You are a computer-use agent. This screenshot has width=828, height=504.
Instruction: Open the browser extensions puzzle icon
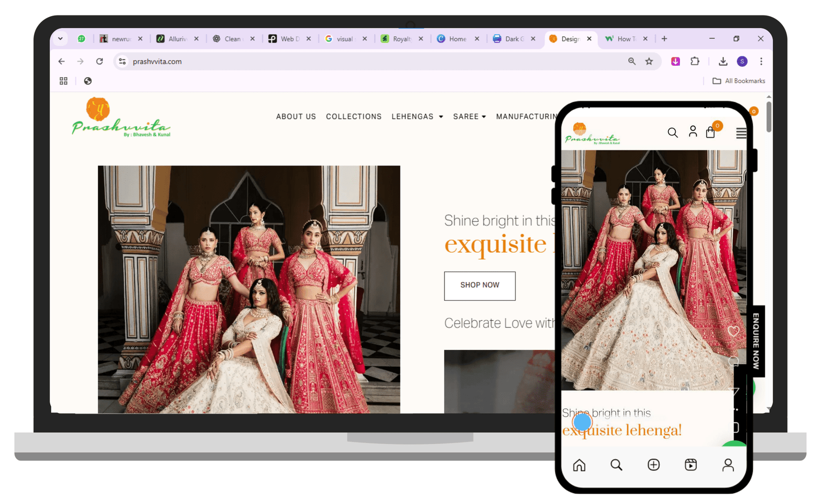click(695, 61)
